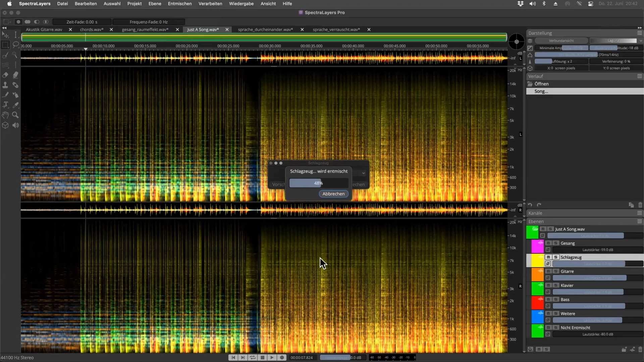Adjust the Auflösung slider

click(561, 61)
